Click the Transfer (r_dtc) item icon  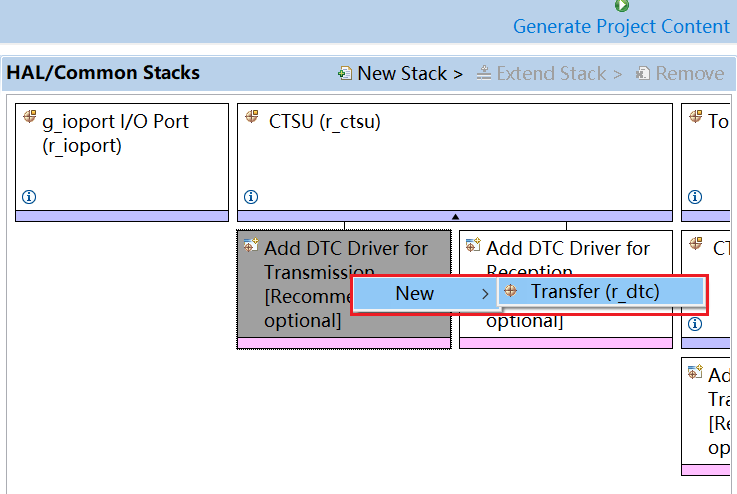tap(512, 291)
